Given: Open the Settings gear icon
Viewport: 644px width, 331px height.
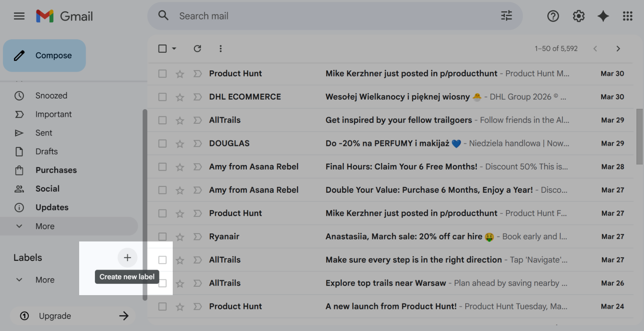Looking at the screenshot, I should 578,16.
